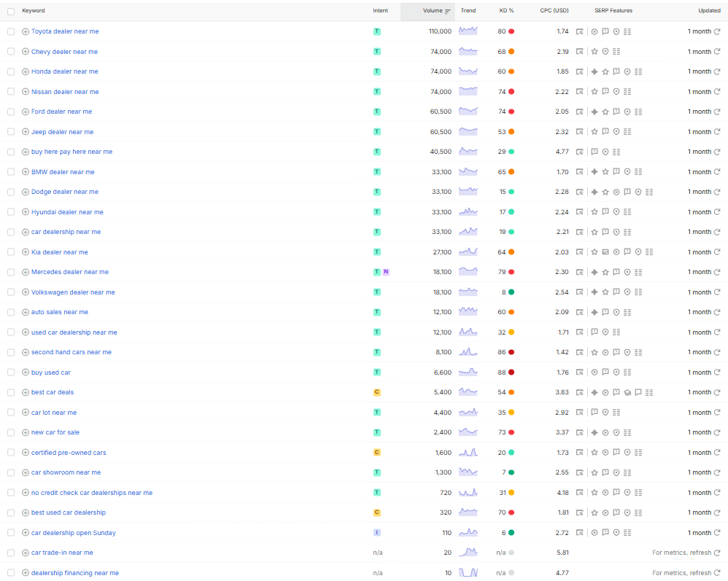Refresh best car deals metrics
728x581 pixels.
click(717, 393)
